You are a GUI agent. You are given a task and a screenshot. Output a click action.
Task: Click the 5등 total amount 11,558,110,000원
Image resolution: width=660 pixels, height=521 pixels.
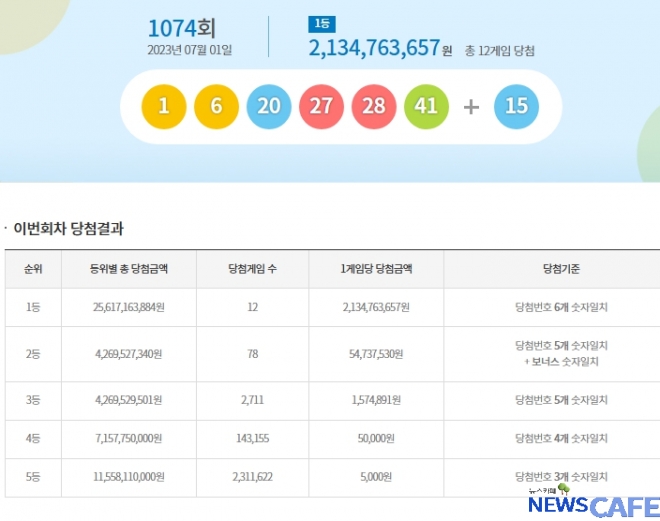126,478
